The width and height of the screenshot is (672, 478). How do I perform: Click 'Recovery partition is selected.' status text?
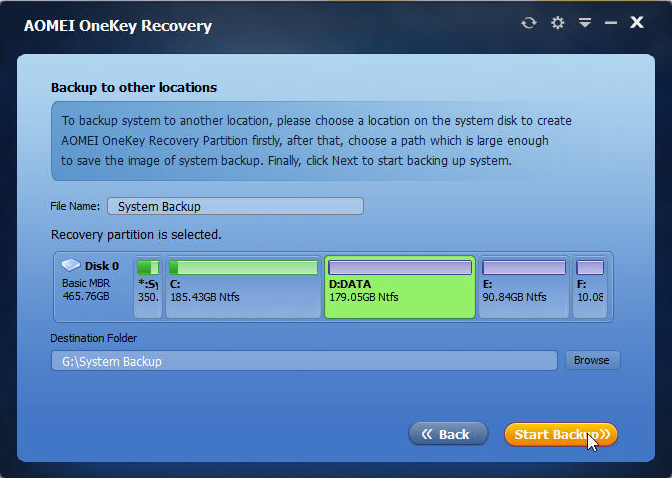[136, 235]
